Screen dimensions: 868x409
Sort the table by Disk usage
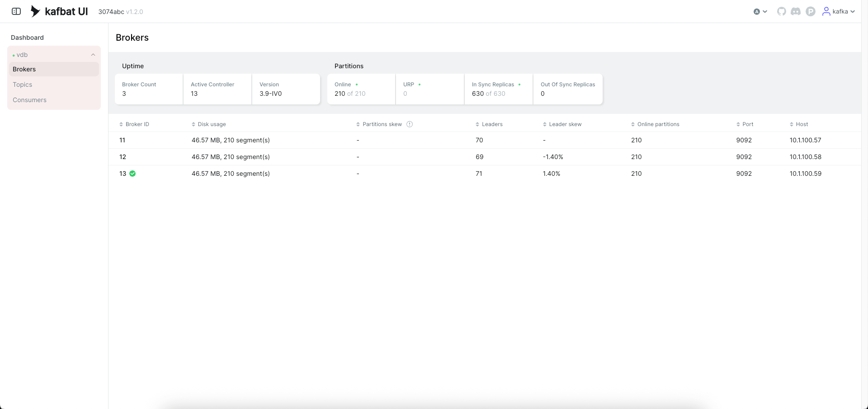193,124
